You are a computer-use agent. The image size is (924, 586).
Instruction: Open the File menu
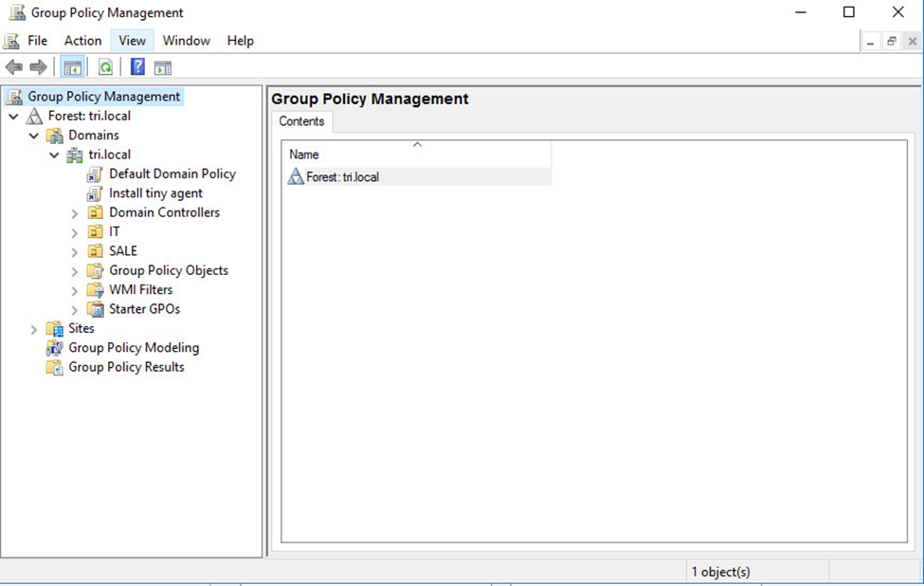[37, 41]
